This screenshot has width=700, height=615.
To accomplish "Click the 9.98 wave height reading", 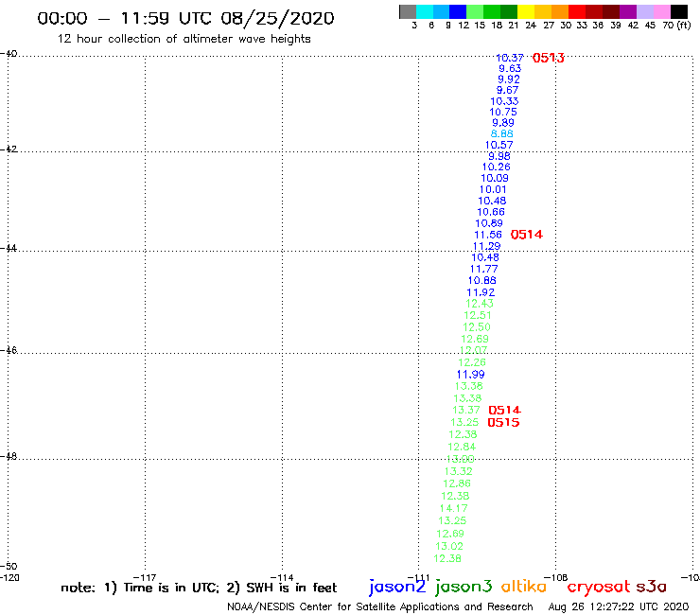I will pyautogui.click(x=499, y=156).
